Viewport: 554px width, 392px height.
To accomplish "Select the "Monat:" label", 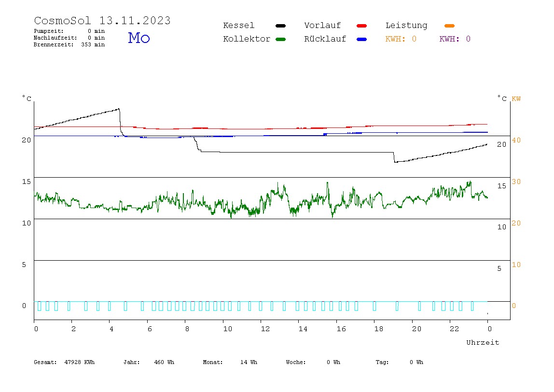I will coord(213,362).
